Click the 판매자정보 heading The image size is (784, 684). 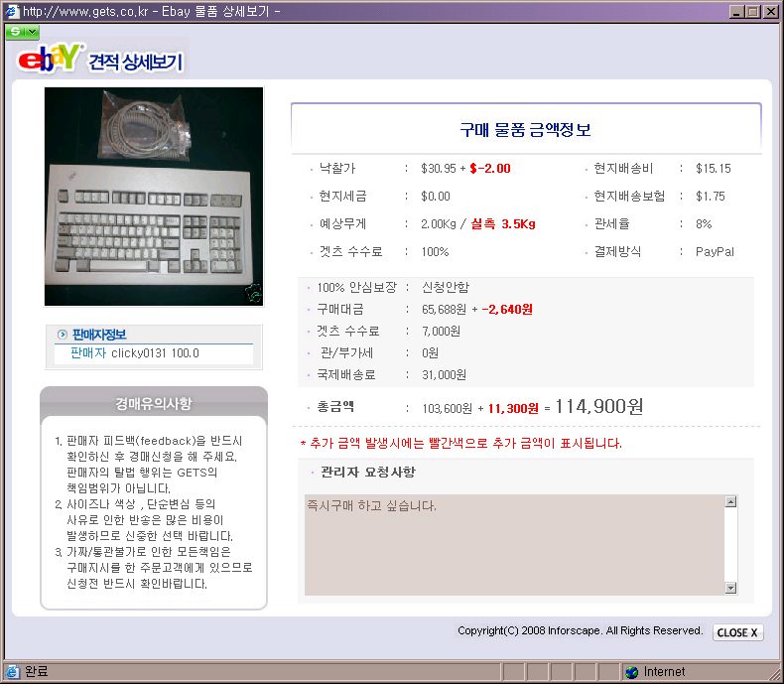(99, 335)
